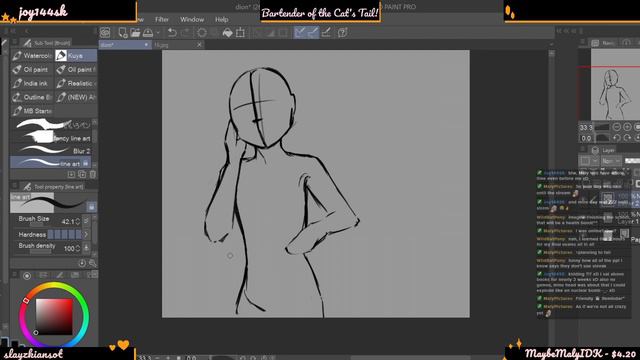Expand Hardness options arrow
Screen dimensions: 640x360
tap(86, 234)
